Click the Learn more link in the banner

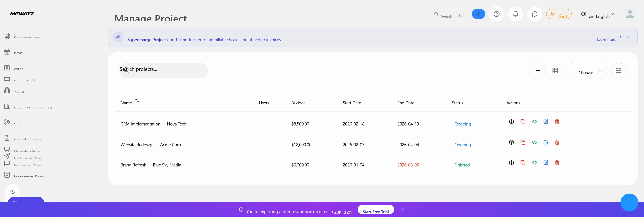pos(607,39)
